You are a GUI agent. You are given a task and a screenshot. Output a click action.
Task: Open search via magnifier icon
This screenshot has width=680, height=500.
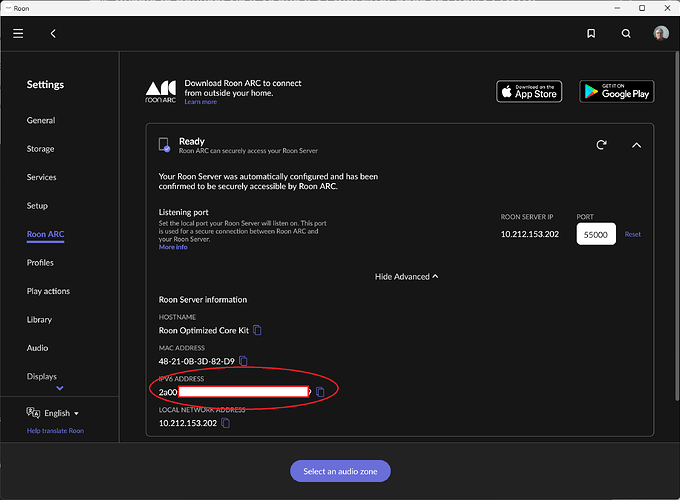tap(626, 33)
